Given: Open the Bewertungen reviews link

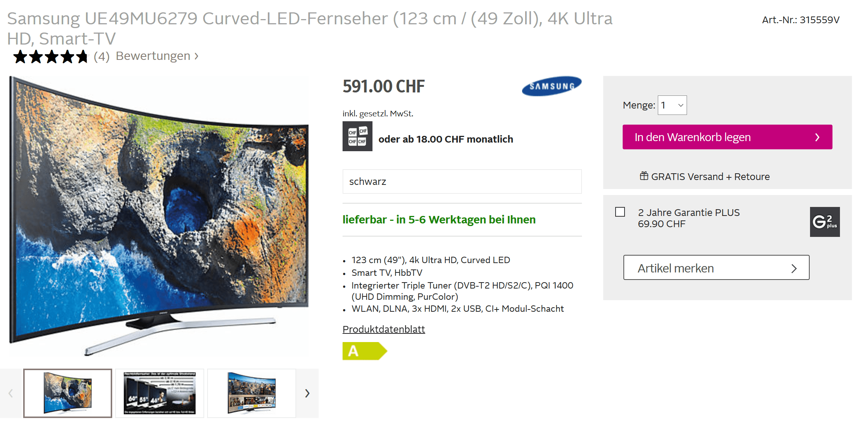Looking at the screenshot, I should [157, 56].
